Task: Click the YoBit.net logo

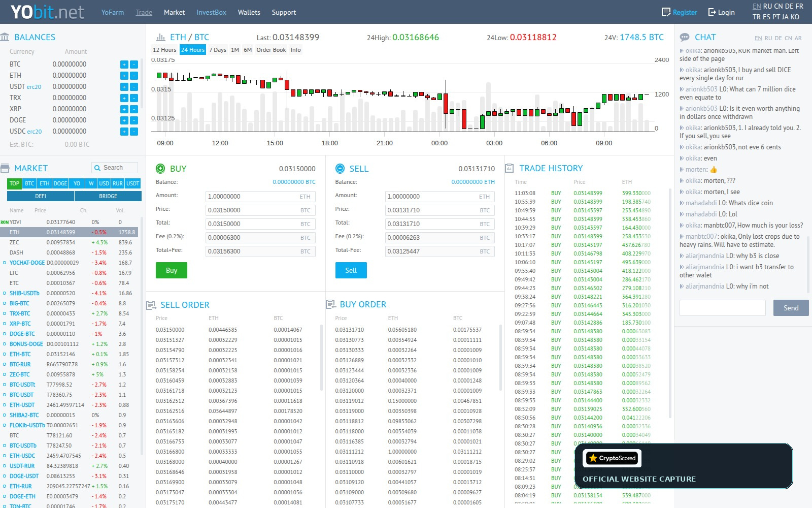Action: [x=48, y=12]
